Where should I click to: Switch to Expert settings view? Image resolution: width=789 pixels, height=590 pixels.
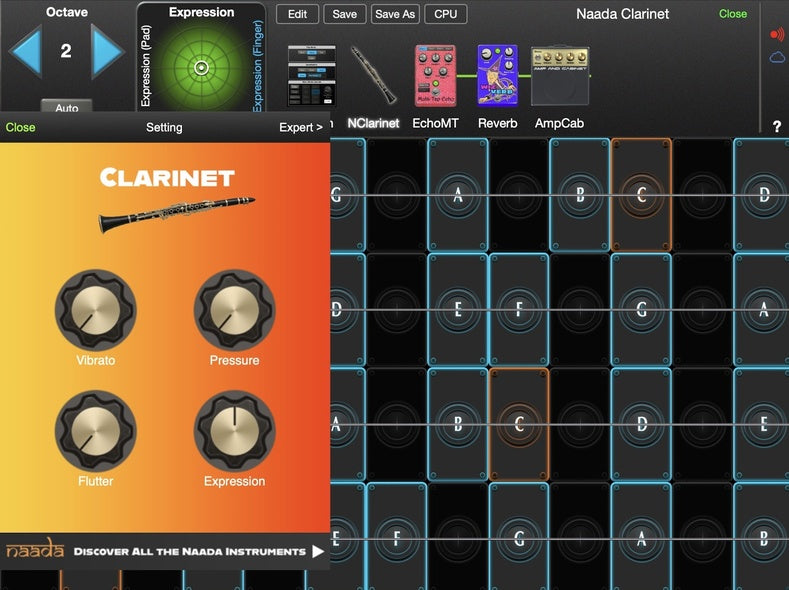[x=301, y=127]
